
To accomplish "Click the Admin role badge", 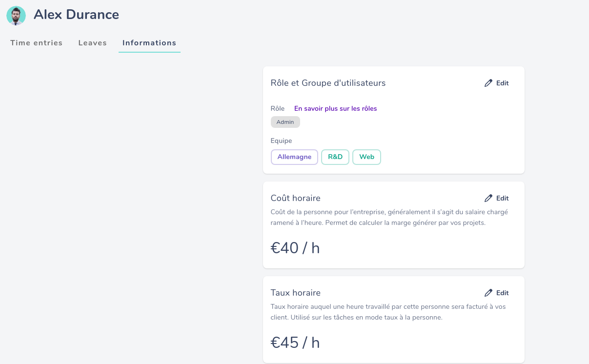I will tap(285, 122).
